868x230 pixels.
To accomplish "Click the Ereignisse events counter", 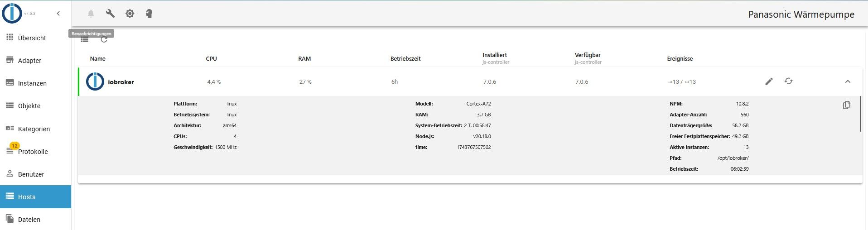I will [x=682, y=82].
